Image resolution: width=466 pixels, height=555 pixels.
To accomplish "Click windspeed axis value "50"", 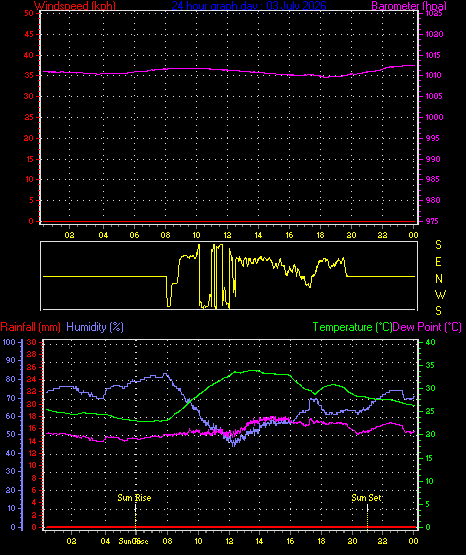I will coord(29,13).
